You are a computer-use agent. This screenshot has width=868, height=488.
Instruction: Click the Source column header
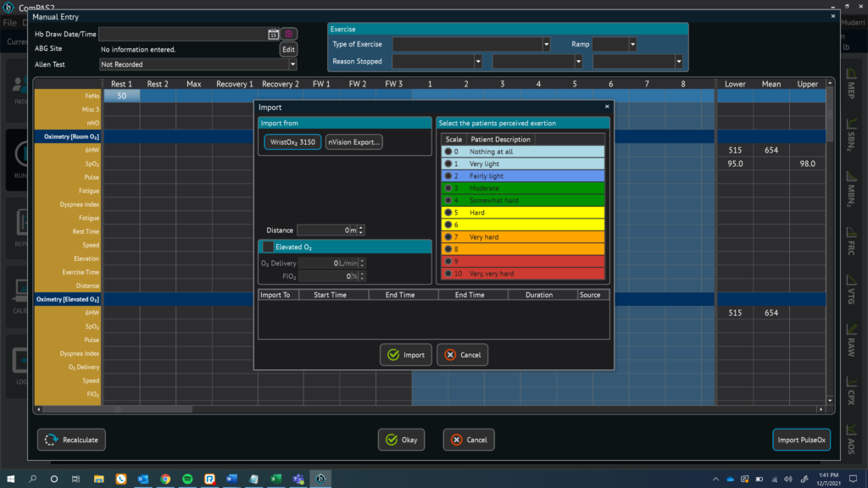coord(593,295)
